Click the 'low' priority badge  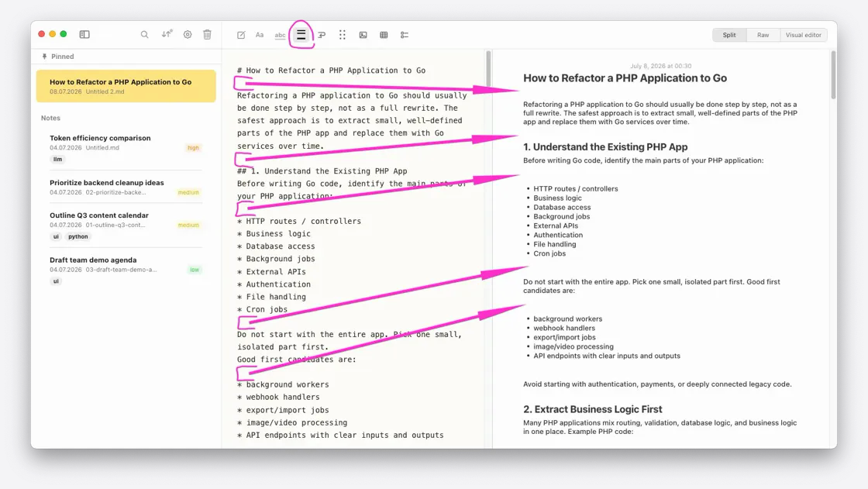(195, 270)
